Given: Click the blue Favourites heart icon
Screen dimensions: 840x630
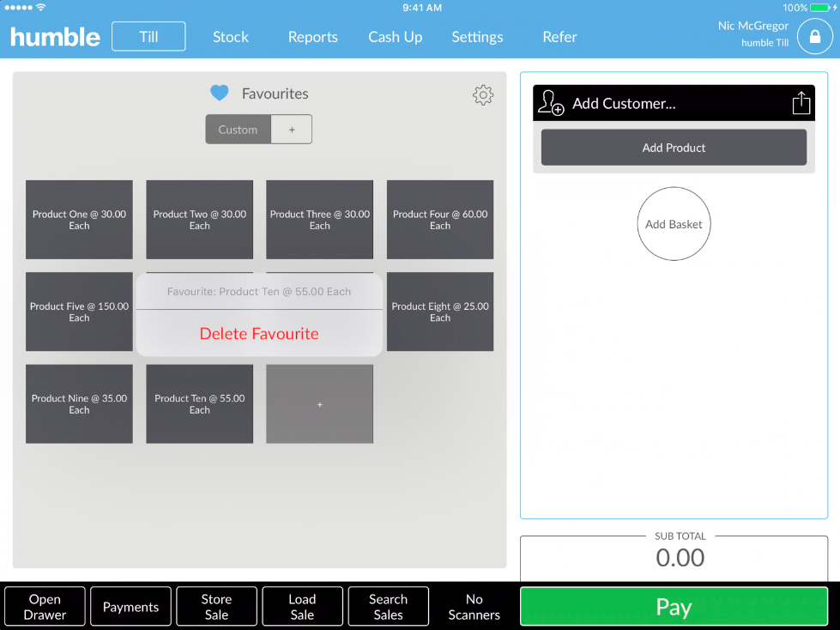Looking at the screenshot, I should click(219, 94).
